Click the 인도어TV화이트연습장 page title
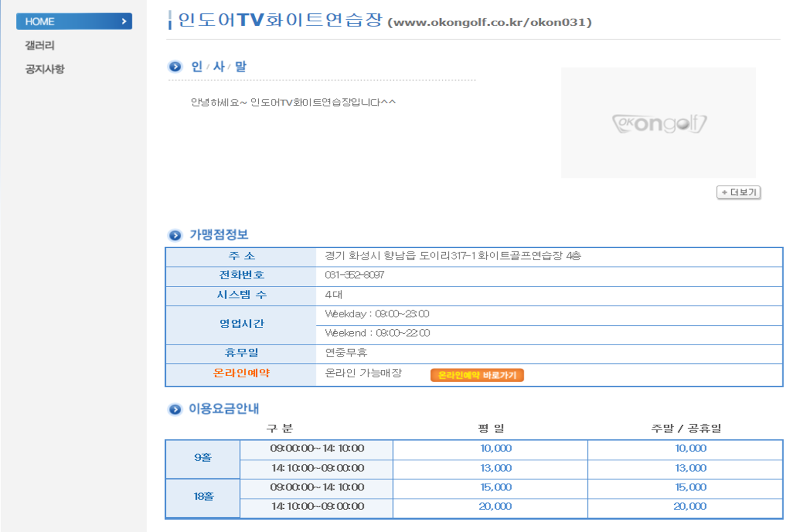Viewport: 793px width, 532px height. [x=280, y=20]
